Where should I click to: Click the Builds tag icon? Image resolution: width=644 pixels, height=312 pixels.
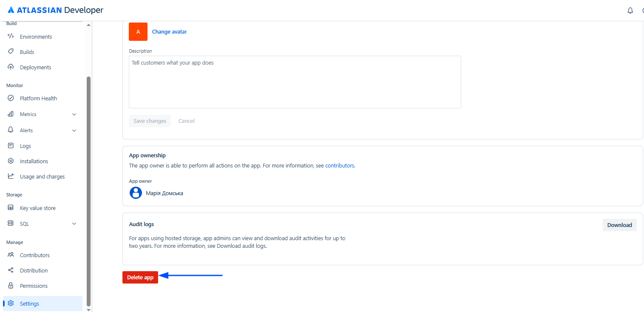click(11, 52)
